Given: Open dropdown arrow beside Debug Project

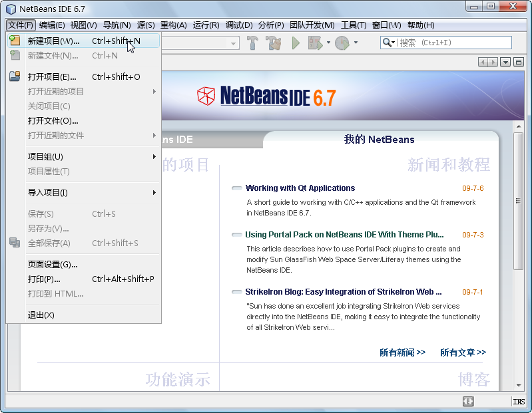Looking at the screenshot, I should (x=328, y=43).
